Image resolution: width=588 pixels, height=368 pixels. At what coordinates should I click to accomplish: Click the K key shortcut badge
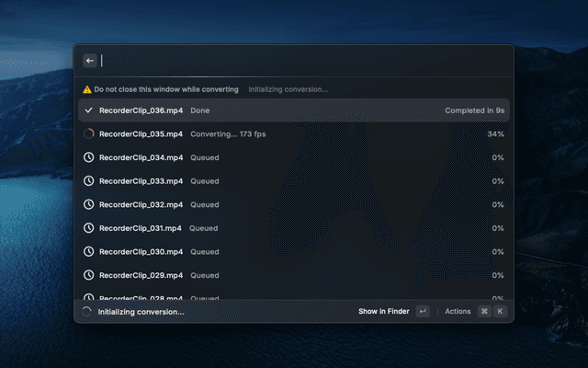[x=500, y=311]
